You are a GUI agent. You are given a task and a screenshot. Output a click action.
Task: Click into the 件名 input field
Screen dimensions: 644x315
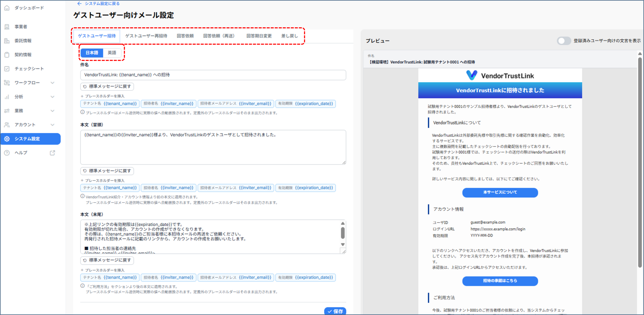point(213,75)
